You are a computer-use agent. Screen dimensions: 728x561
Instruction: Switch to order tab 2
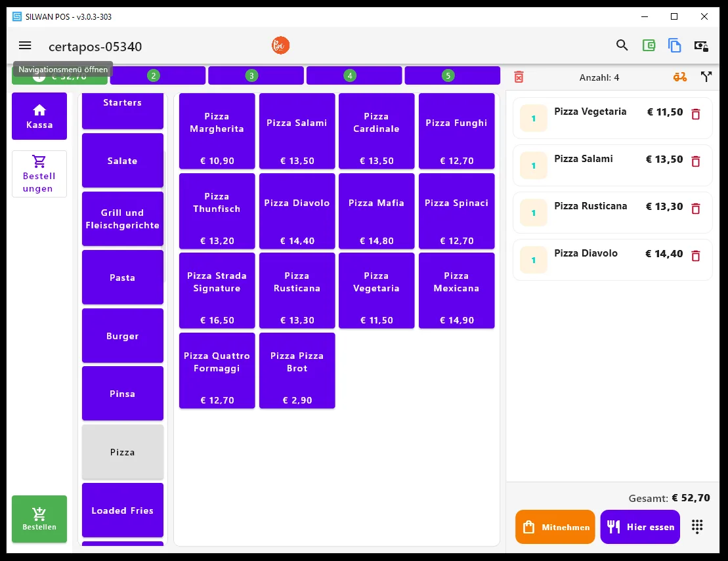click(x=158, y=75)
